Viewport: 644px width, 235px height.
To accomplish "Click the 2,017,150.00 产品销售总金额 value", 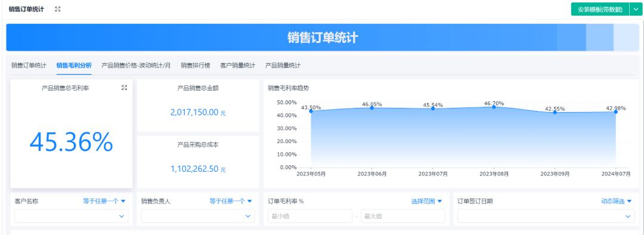I will tap(194, 112).
